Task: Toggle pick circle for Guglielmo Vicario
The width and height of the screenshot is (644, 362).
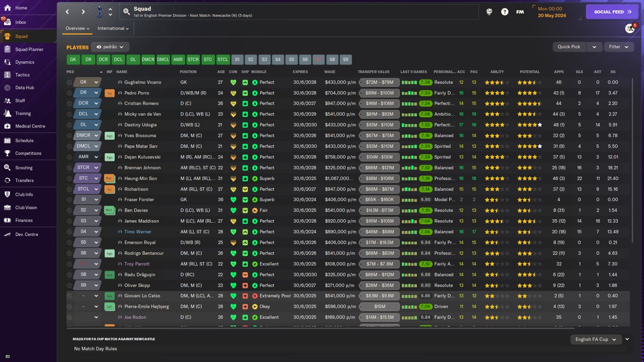Action: tap(69, 82)
